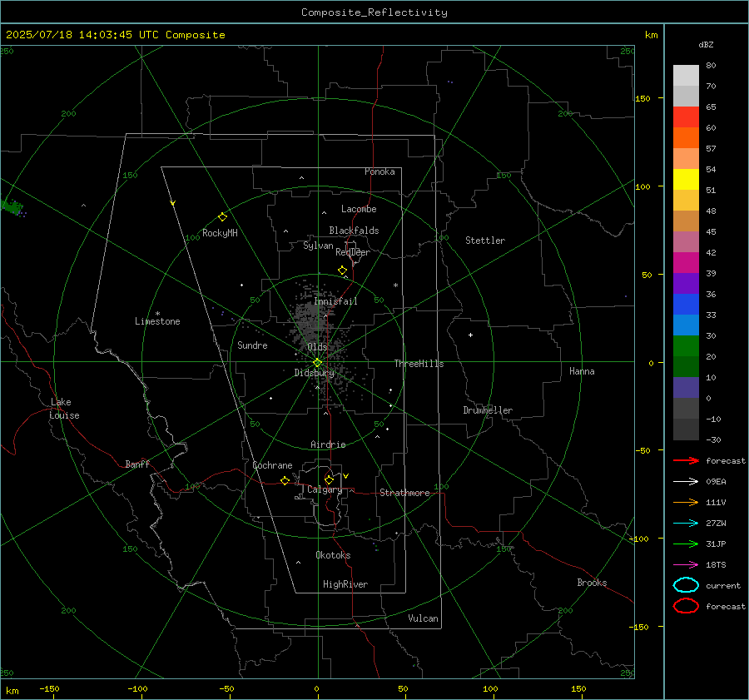Click the Lake Louise label

(64, 409)
